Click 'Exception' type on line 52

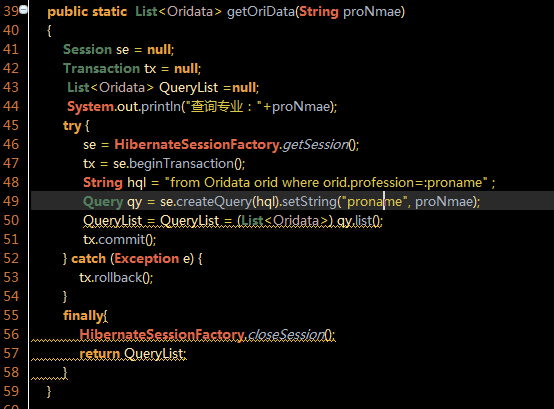coord(147,259)
